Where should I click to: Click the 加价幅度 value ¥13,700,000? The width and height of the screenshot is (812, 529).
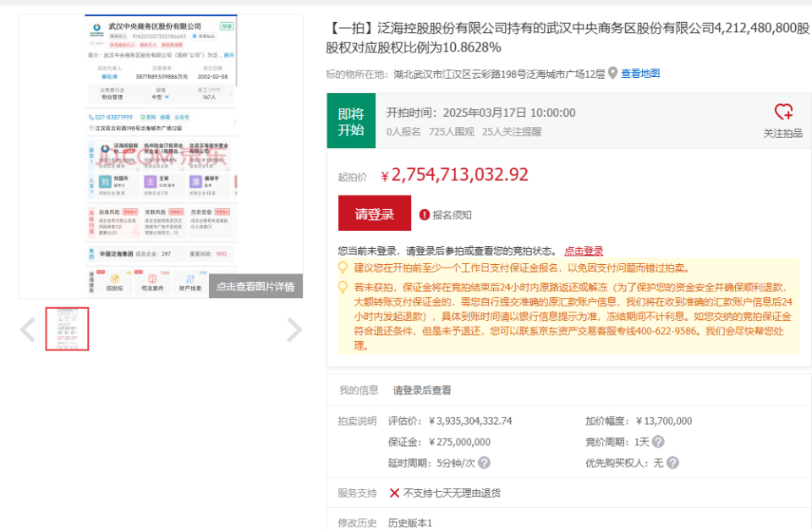[x=665, y=422]
